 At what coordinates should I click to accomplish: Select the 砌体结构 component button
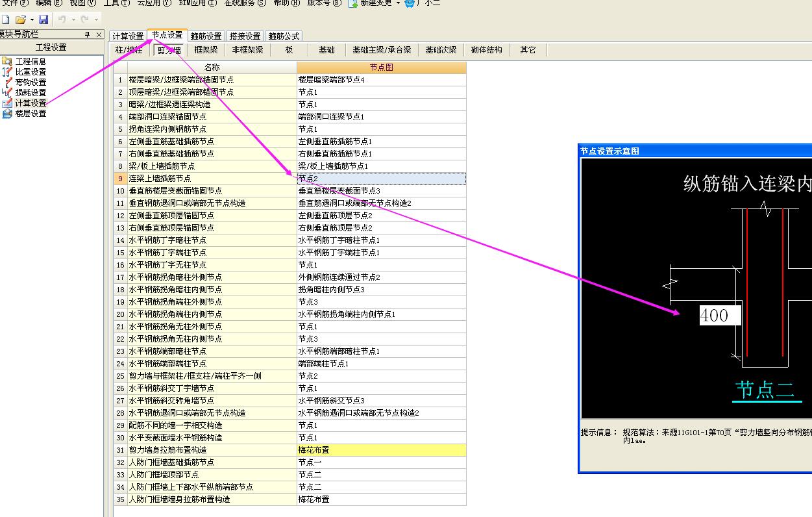[486, 50]
